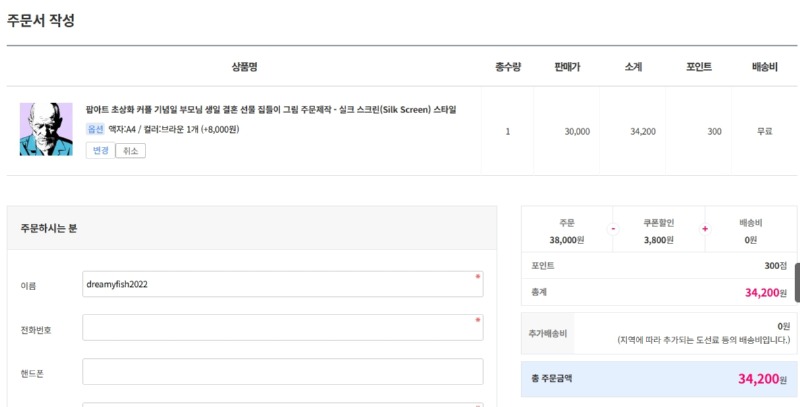This screenshot has height=407, width=800.
Task: Focus the 핸드폰 input field
Action: pyautogui.click(x=283, y=372)
